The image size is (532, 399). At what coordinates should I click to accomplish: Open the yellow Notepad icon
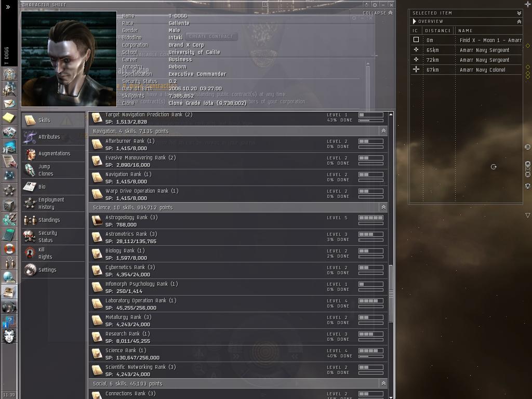(9, 118)
